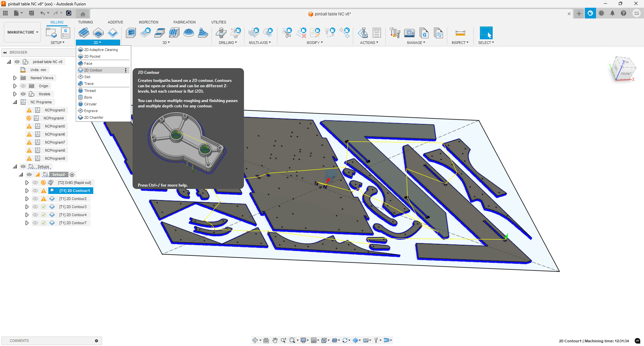Collapse the NC Programs node
Image resolution: width=644 pixels, height=346 pixels.
tap(15, 102)
